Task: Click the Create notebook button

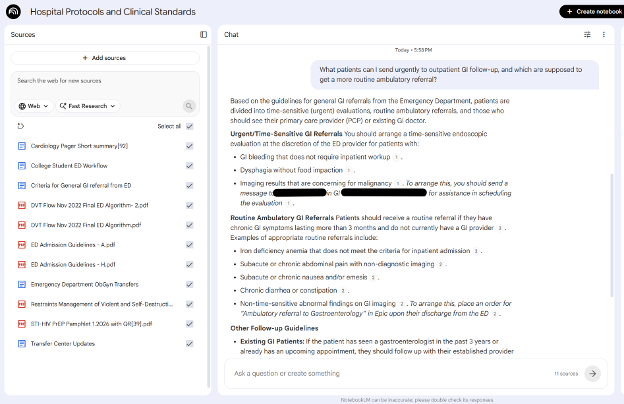Action: point(594,12)
